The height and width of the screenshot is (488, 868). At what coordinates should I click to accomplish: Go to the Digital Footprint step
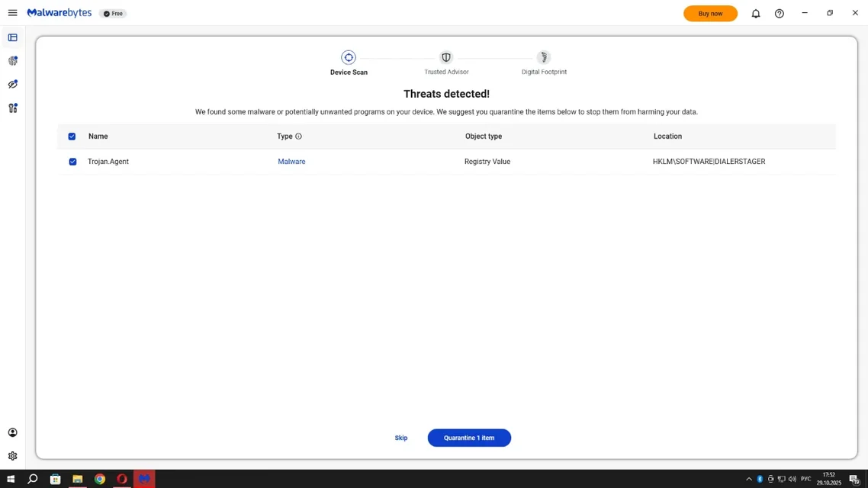[x=543, y=58]
